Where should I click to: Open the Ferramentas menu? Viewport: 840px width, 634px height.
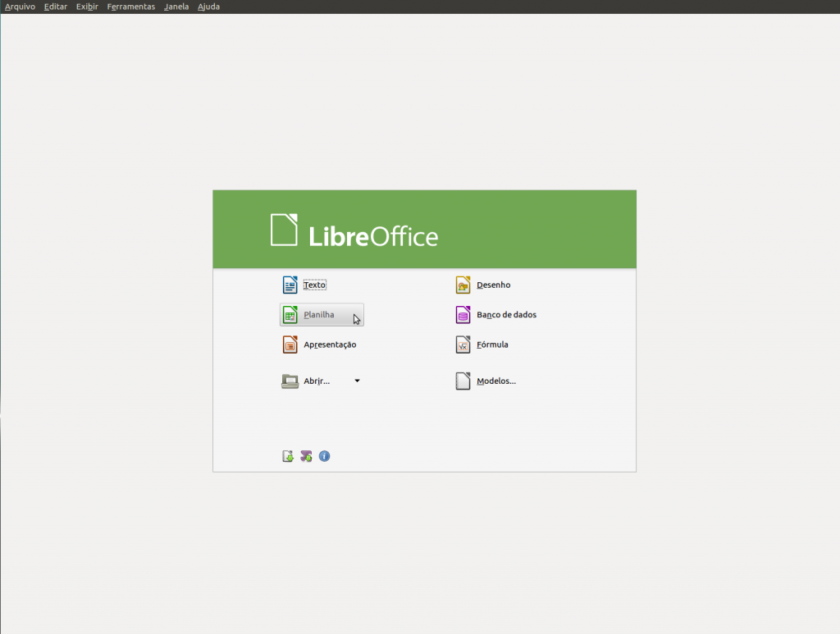point(130,7)
